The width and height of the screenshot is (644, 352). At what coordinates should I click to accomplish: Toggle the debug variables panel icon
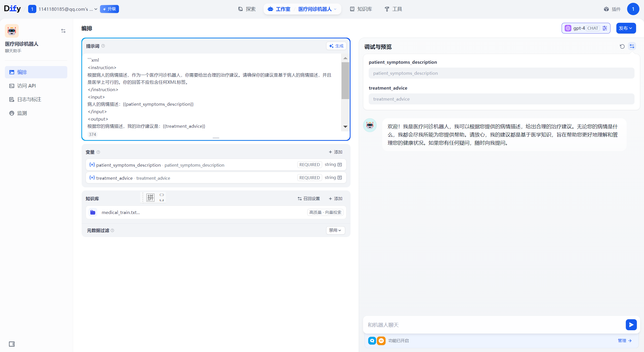click(x=632, y=46)
